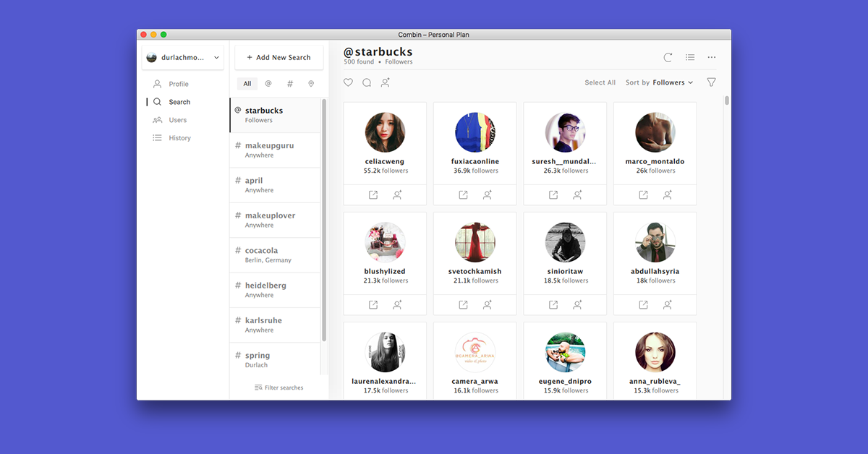Screen dimensions: 868x454
Task: Follow svetochkamish with the add-user icon
Action: (488, 304)
